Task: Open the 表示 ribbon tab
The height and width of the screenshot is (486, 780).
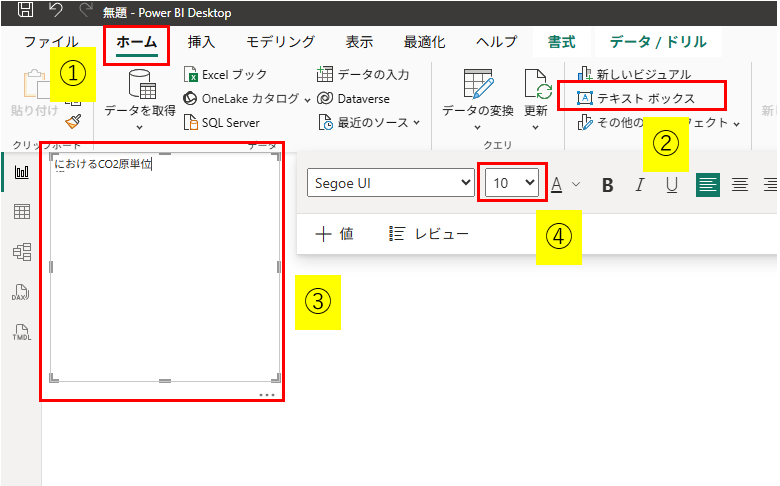Action: point(359,42)
